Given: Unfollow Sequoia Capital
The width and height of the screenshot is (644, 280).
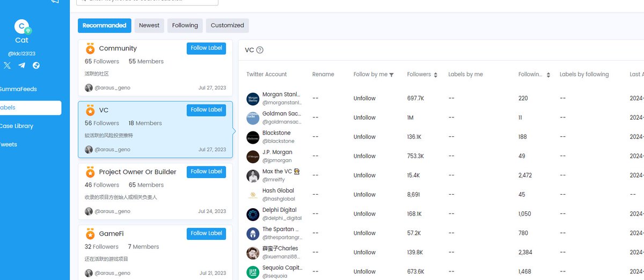Looking at the screenshot, I should coord(364,272).
